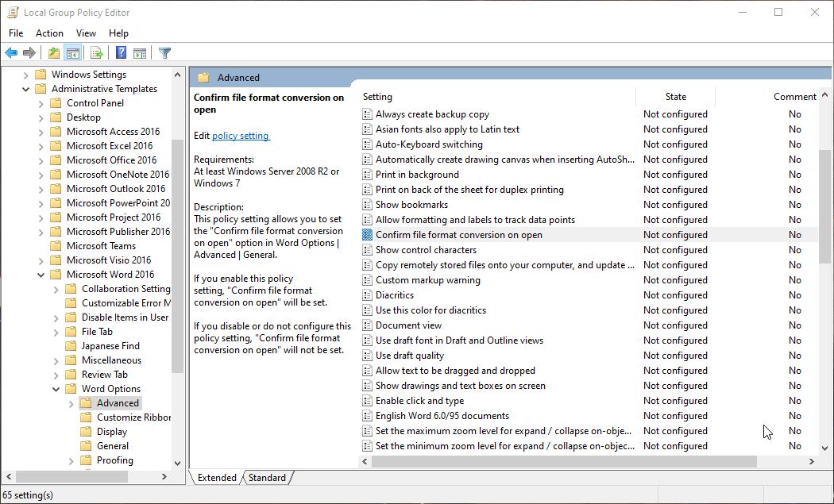Click the Filter funnel toolbar icon
Screen dimensions: 834x504
click(165, 52)
